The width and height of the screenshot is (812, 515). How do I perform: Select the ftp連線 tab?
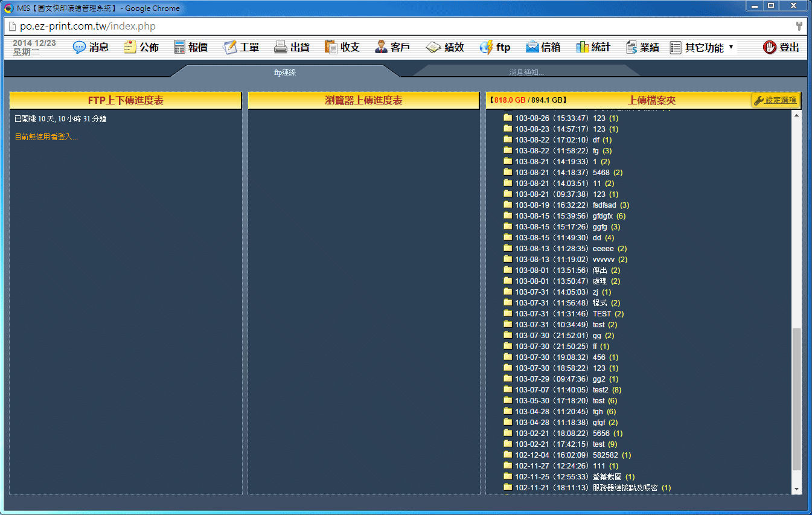click(285, 72)
